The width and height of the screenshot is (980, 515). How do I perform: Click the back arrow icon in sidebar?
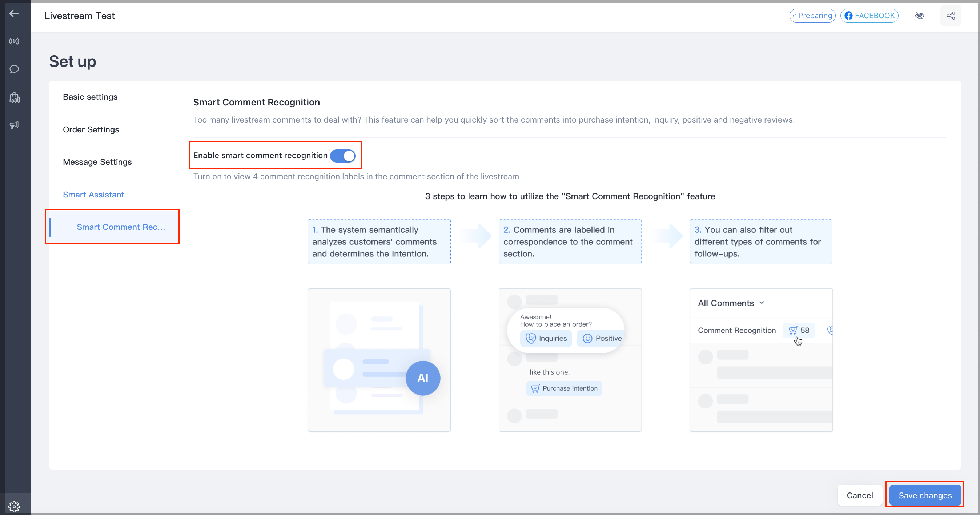pyautogui.click(x=14, y=14)
